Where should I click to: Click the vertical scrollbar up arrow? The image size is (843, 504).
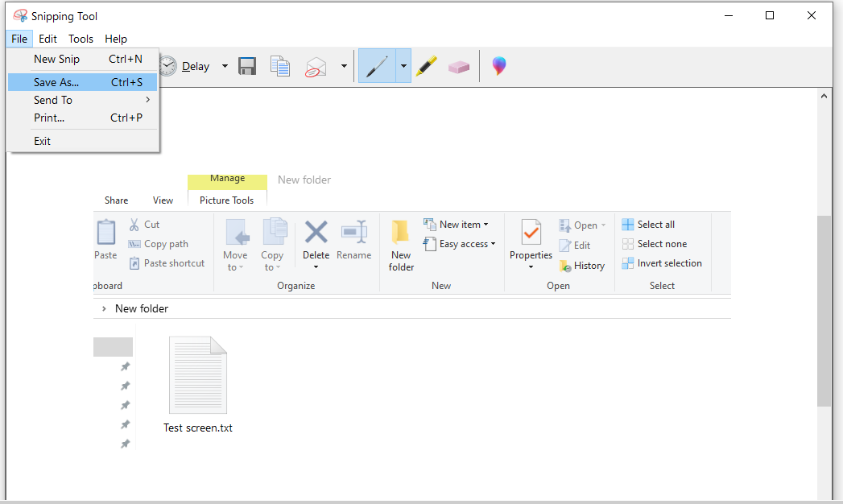tap(824, 96)
